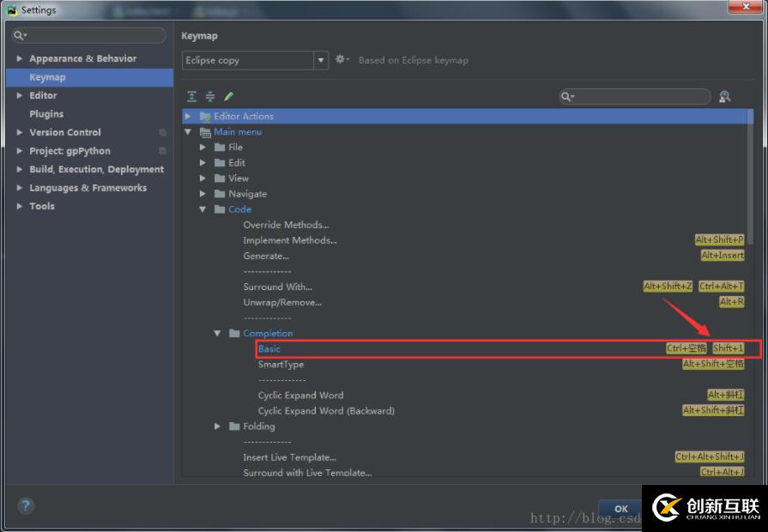
Task: Open the Eclipse copy keymap dropdown
Action: [321, 60]
